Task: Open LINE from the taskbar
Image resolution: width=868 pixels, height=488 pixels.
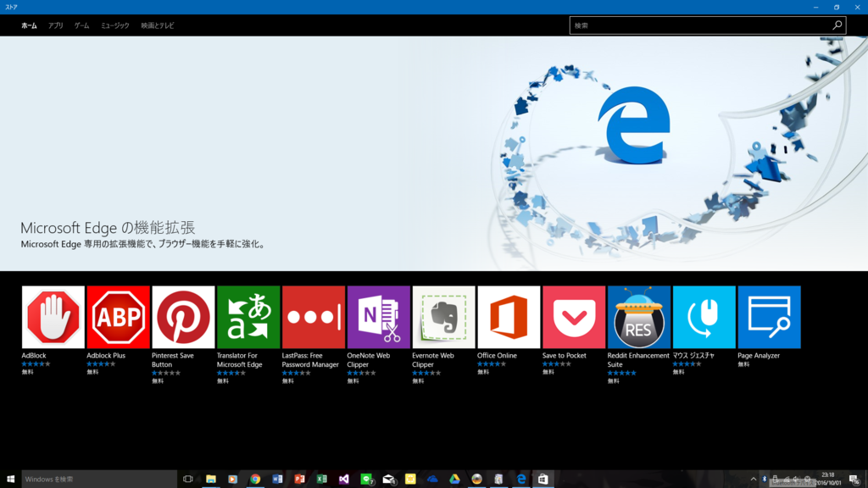Action: pos(366,480)
